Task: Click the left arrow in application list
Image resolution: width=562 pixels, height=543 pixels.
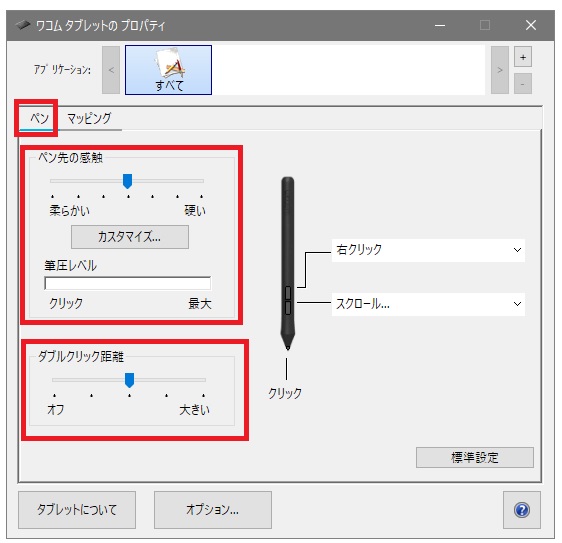Action: tap(111, 70)
